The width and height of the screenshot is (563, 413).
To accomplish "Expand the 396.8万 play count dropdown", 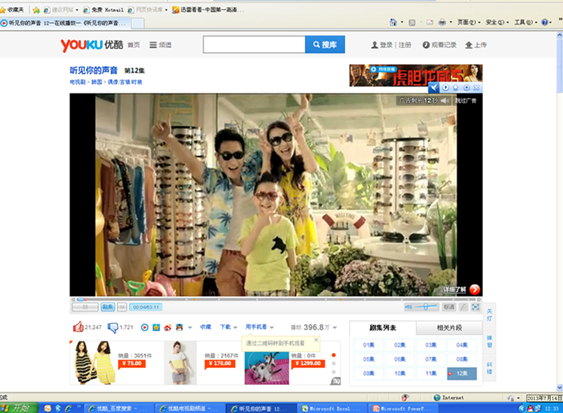I will [x=335, y=327].
